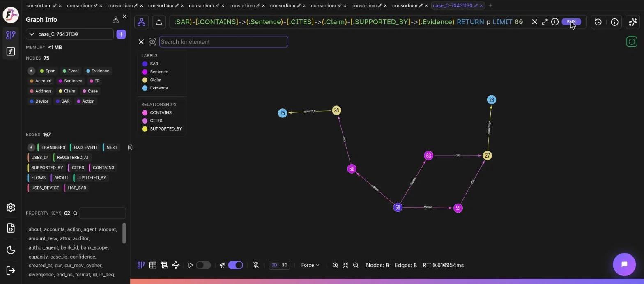Click the green circle icon top right
Image resolution: width=644 pixels, height=284 pixels.
pos(632,41)
